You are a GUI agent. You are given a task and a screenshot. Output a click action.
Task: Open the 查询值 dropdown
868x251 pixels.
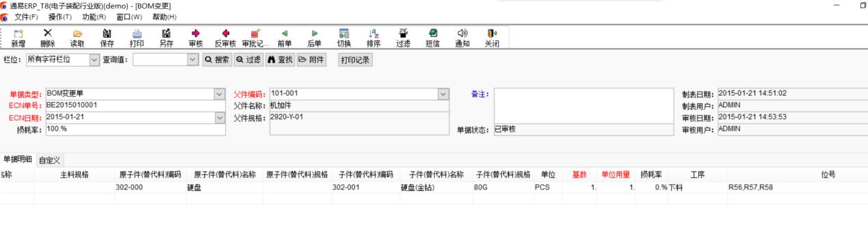click(192, 60)
